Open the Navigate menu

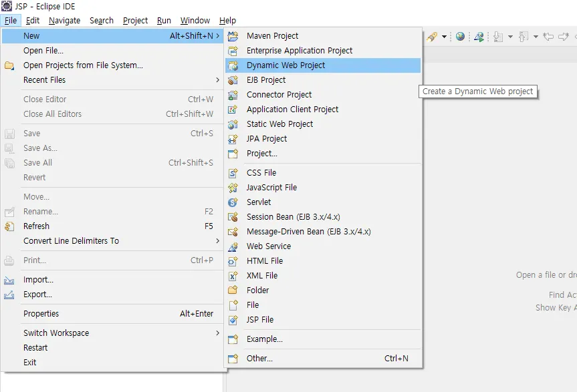pyautogui.click(x=64, y=21)
